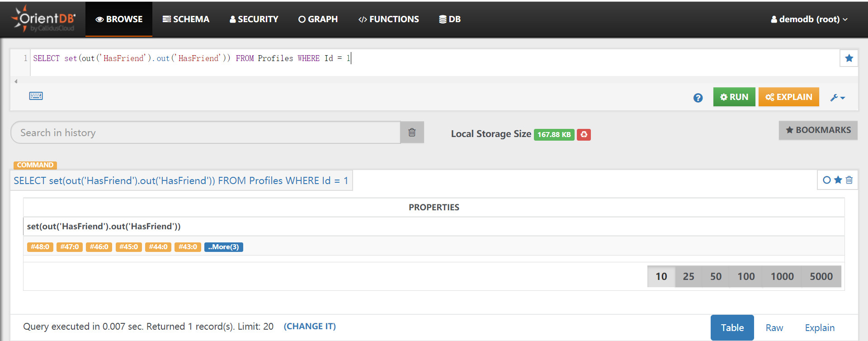Open the Security section
Screen dimensions: 868x341
pos(254,19)
